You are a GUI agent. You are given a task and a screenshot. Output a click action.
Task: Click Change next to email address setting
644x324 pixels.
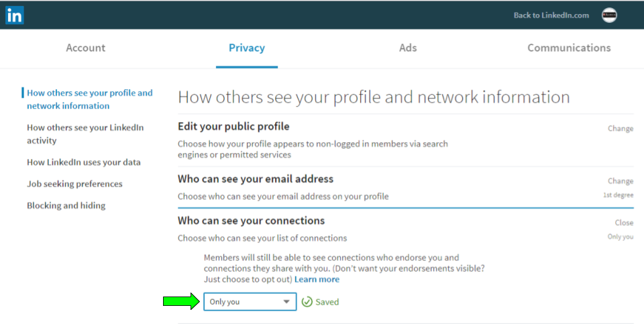point(620,181)
